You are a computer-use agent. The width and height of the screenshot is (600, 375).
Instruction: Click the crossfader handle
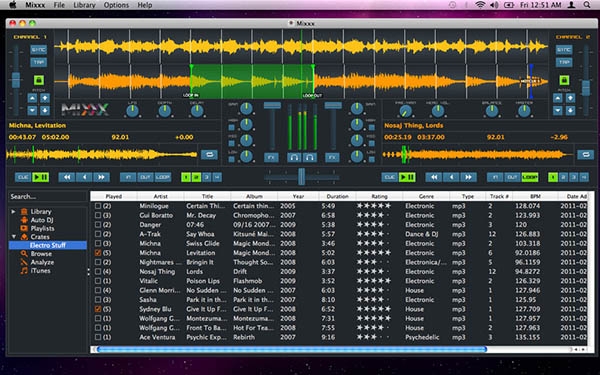point(302,177)
